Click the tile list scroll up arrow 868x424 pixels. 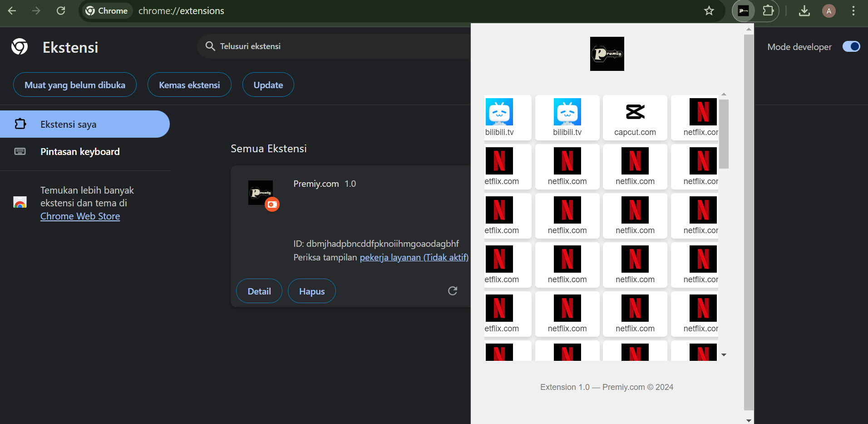pos(724,94)
